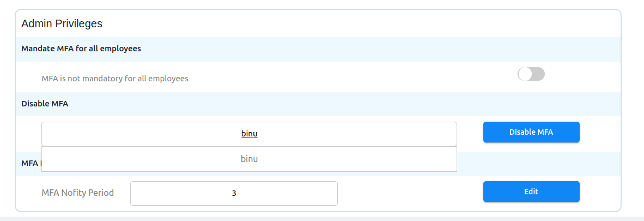The image size is (644, 221).
Task: Click the 'MFA Nofity Period' field label
Action: click(x=78, y=193)
